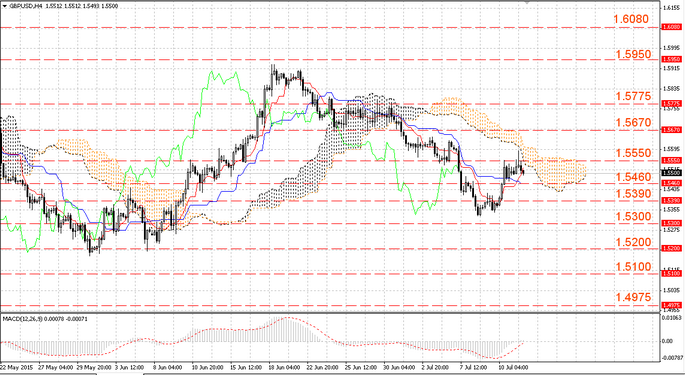Screen dimensions: 685x375
Task: Click the large orange 1.5670 level label
Action: pos(633,122)
